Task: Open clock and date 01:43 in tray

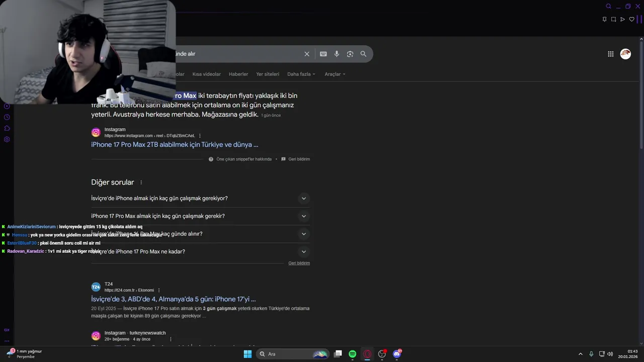Action: point(628,354)
